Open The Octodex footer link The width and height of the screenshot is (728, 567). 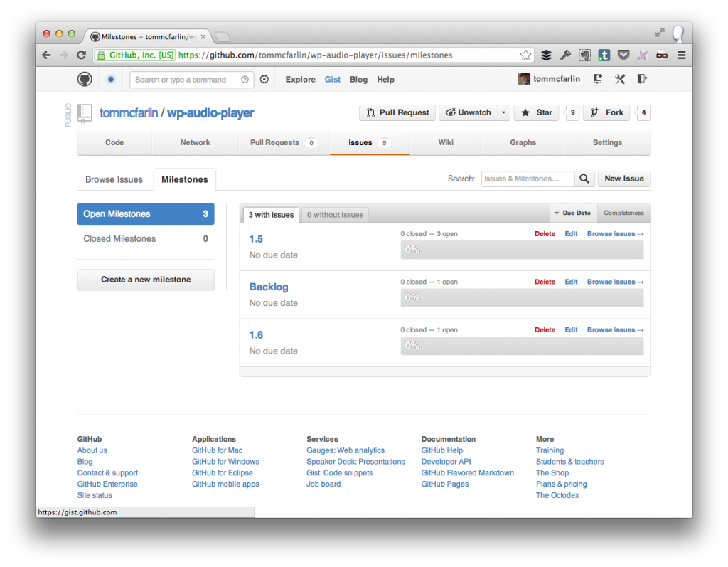(x=557, y=495)
